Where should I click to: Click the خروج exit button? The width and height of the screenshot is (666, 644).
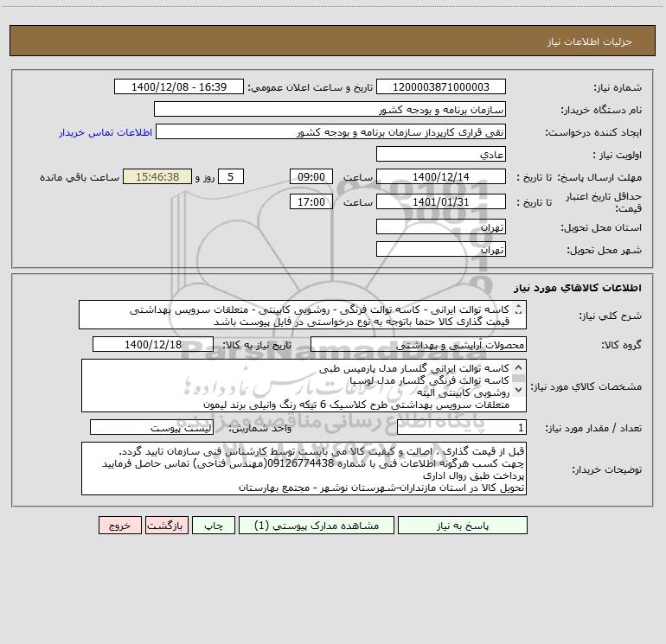point(119,526)
